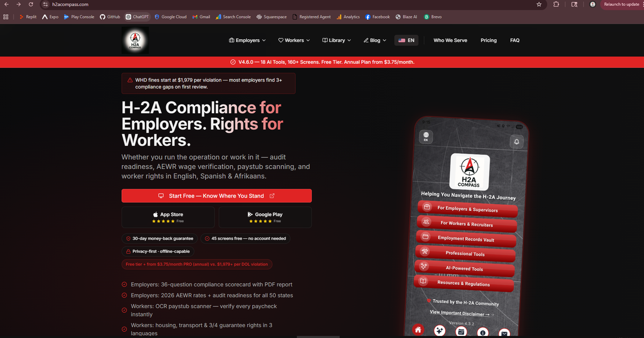Viewport: 644px width, 338px height.
Task: Click View Important Disclaimer link in phone
Action: coord(459,313)
